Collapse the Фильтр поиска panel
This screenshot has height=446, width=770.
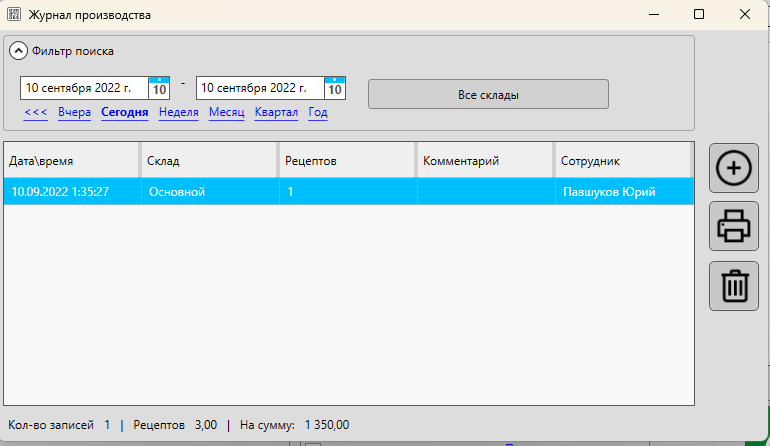click(19, 51)
